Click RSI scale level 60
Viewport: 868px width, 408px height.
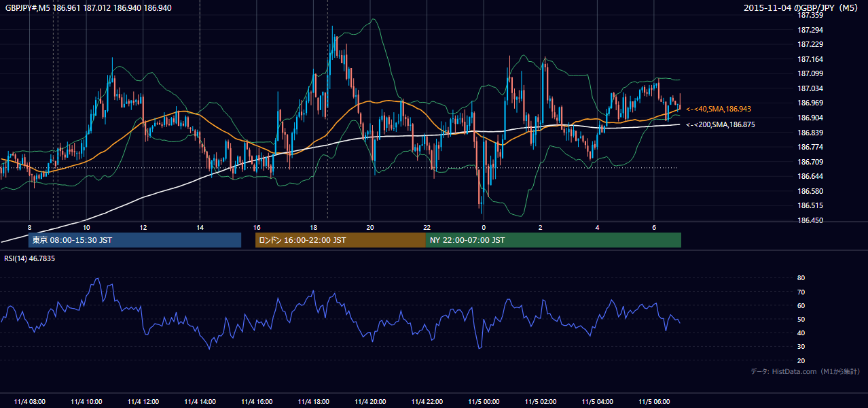click(x=801, y=305)
